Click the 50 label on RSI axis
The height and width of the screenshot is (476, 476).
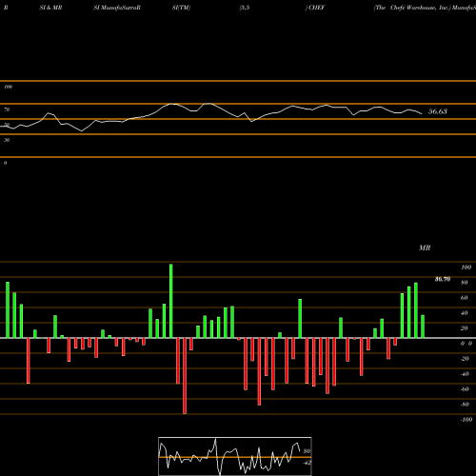coord(7,125)
